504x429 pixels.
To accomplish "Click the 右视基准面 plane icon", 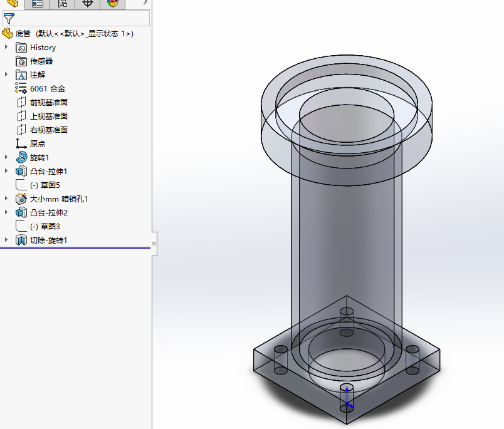I will pyautogui.click(x=21, y=130).
